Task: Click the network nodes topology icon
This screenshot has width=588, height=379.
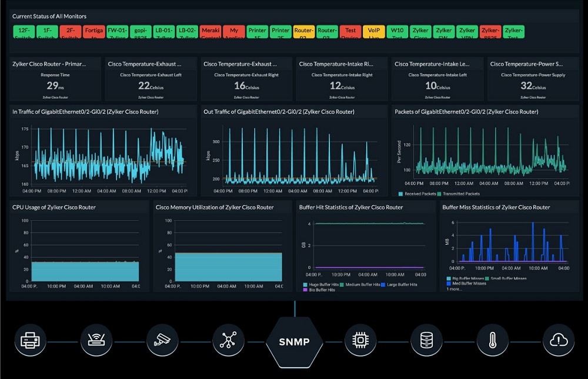Action: pyautogui.click(x=228, y=341)
